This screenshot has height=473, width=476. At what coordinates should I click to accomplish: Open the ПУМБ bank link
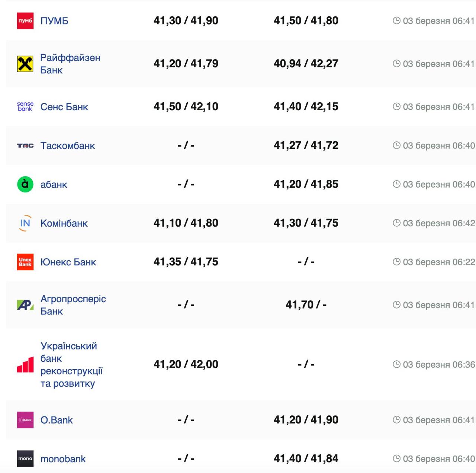point(54,21)
